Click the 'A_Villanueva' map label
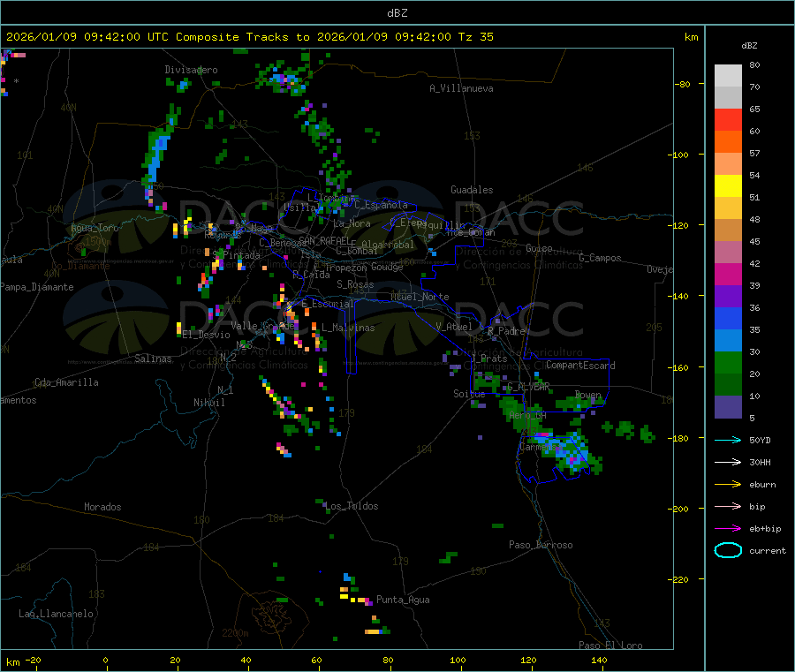The image size is (795, 672). coord(461,88)
